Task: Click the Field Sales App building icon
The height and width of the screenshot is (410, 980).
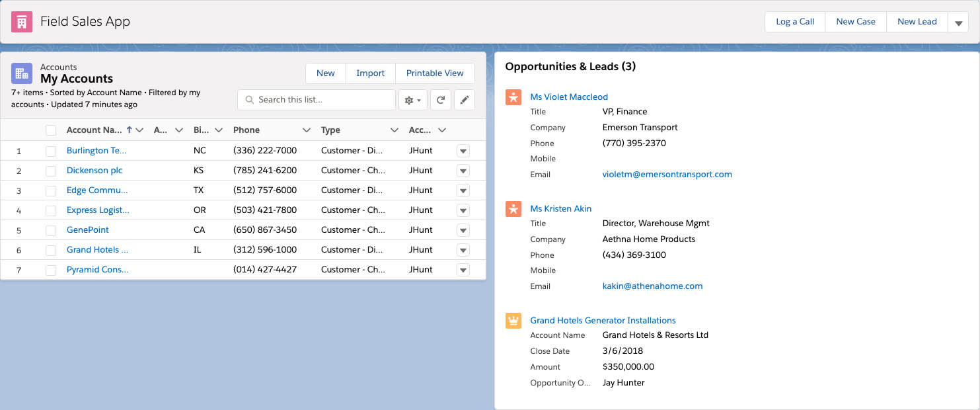Action: (x=22, y=22)
